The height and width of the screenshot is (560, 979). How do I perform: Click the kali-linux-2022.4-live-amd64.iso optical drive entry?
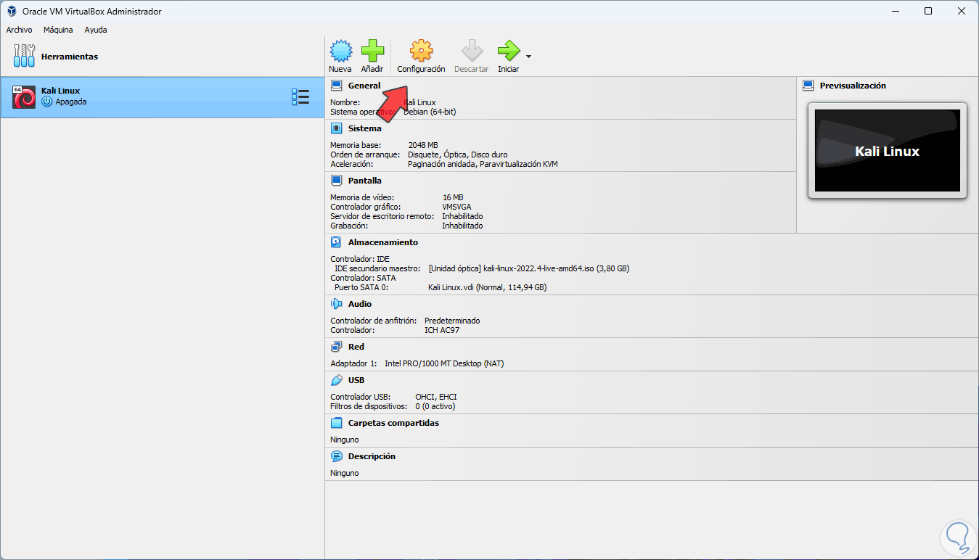[529, 268]
